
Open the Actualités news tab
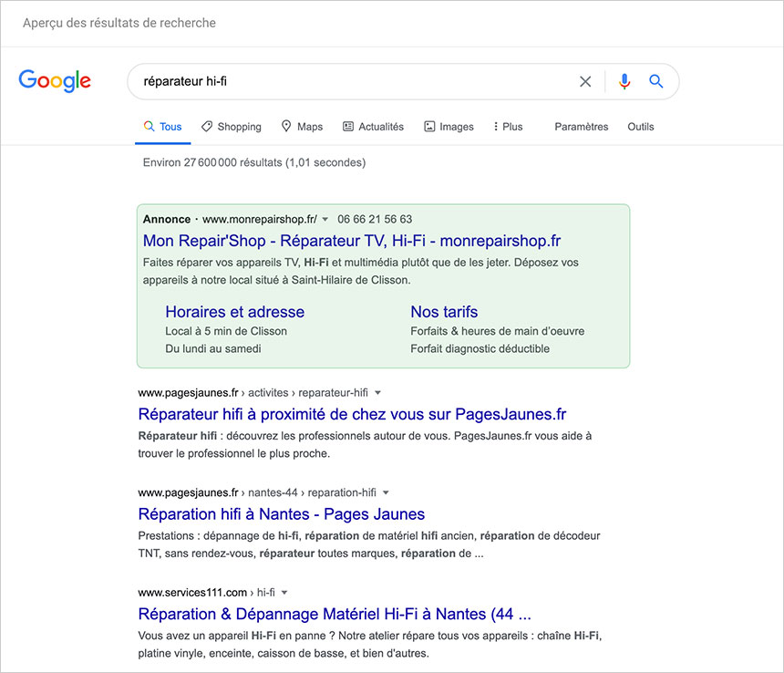tap(373, 127)
